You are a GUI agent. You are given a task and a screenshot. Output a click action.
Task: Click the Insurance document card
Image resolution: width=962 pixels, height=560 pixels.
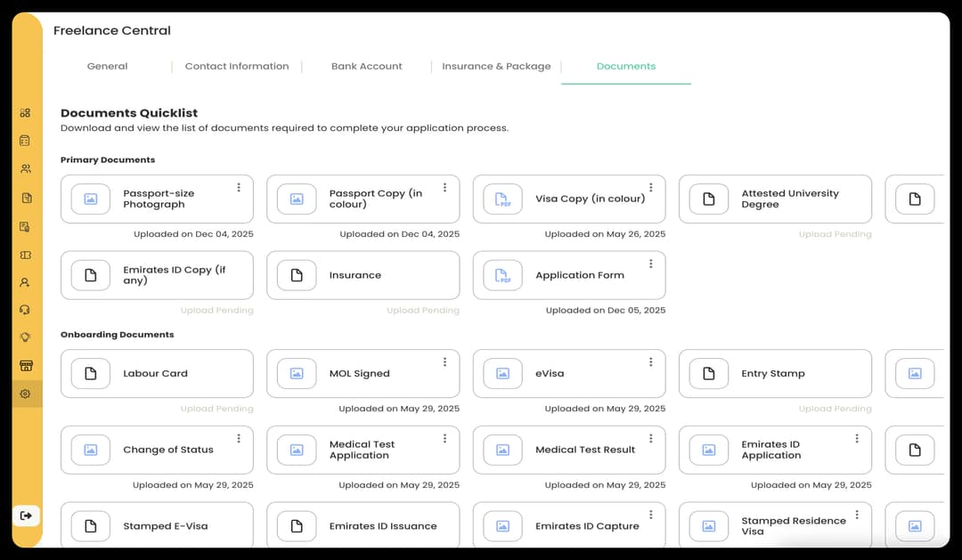(x=363, y=276)
